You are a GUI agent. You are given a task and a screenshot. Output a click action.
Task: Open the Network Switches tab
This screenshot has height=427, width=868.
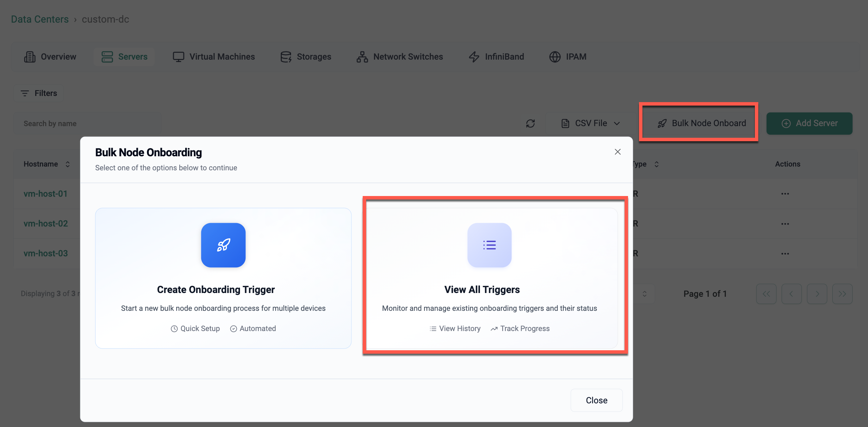399,57
